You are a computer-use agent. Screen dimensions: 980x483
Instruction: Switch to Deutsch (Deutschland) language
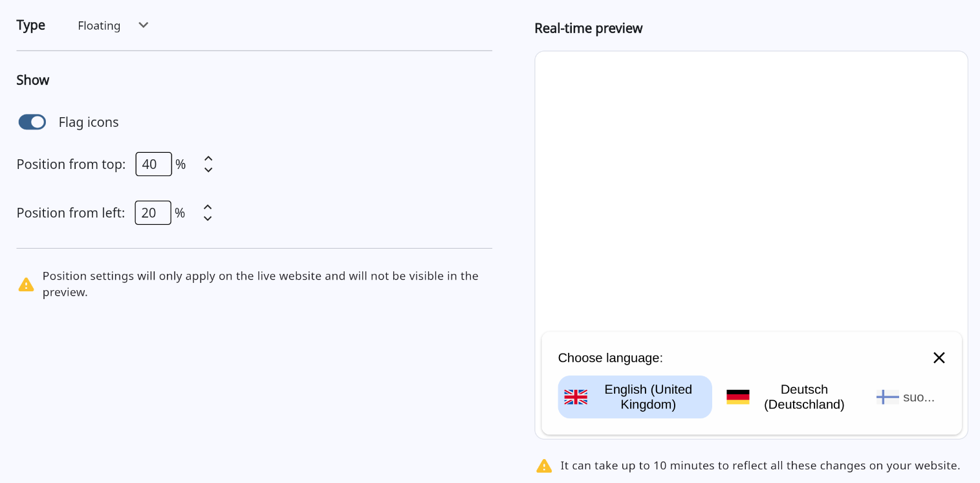[804, 397]
